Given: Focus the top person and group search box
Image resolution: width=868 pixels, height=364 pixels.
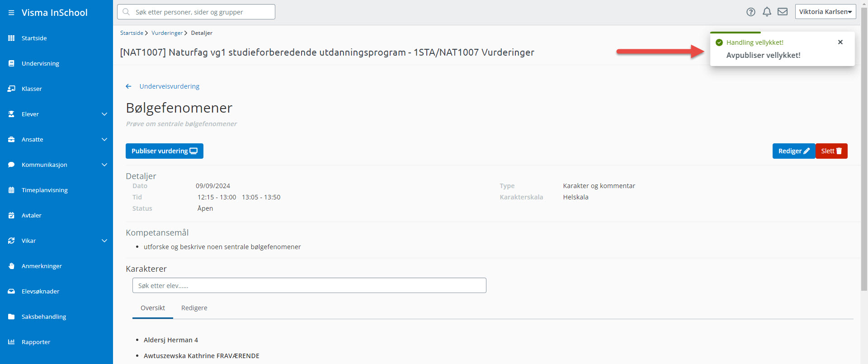Looking at the screenshot, I should [196, 12].
